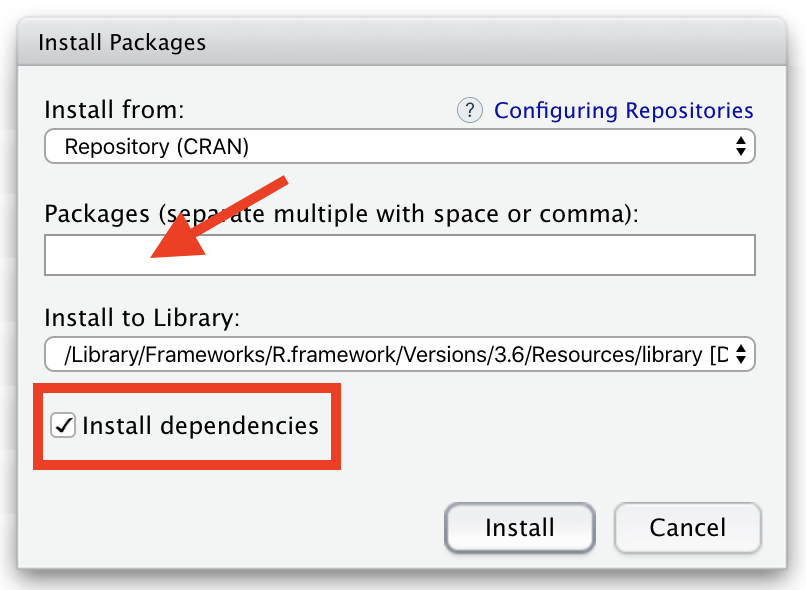Click the "Install to Library:" label

click(x=142, y=318)
